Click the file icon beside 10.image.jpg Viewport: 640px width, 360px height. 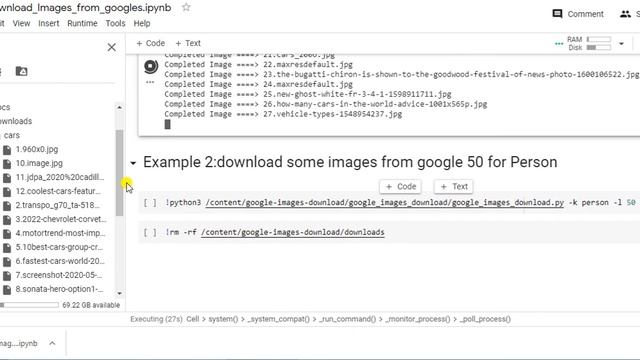pos(7,164)
